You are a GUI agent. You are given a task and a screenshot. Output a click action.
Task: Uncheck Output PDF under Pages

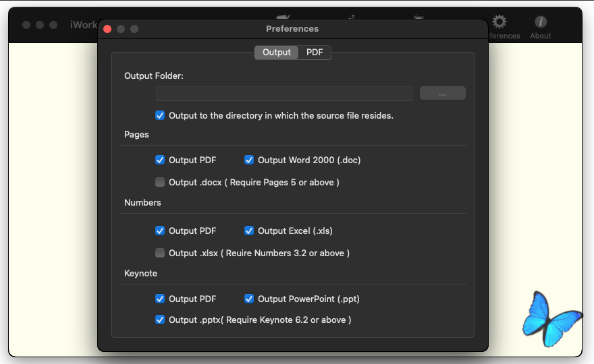pos(160,160)
